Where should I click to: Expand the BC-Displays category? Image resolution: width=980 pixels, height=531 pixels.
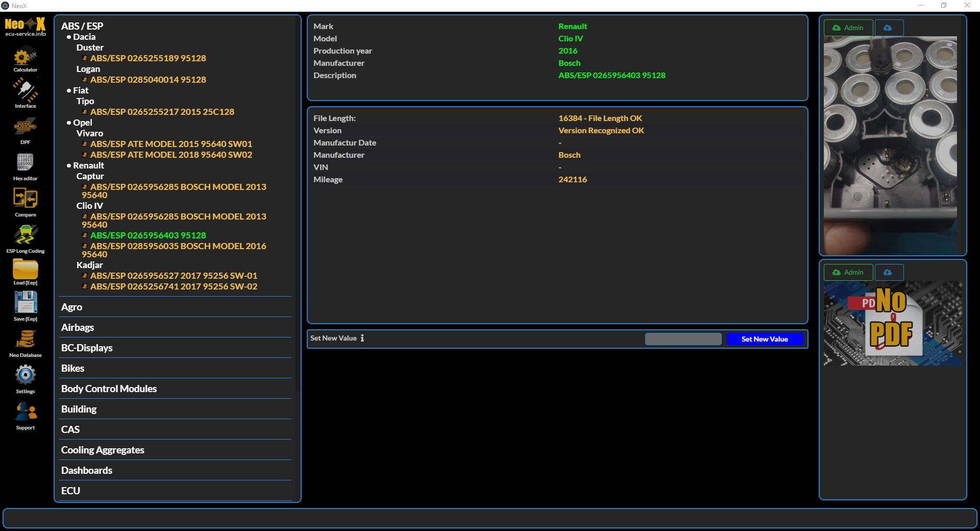pyautogui.click(x=175, y=348)
